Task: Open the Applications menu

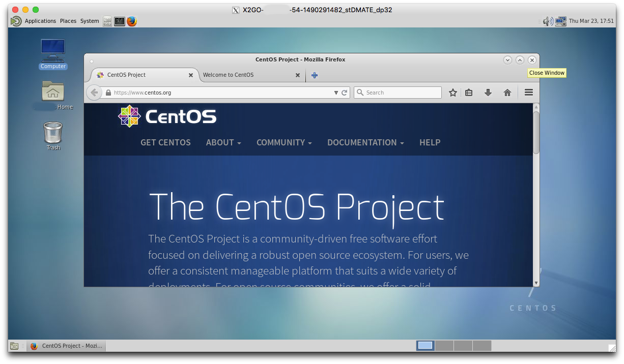Action: 40,21
